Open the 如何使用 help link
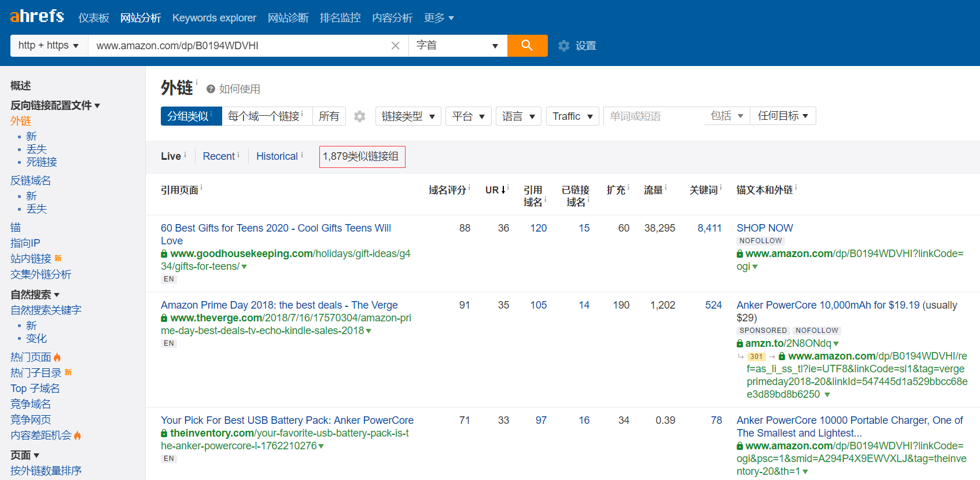The height and width of the screenshot is (480, 980). pos(240,89)
